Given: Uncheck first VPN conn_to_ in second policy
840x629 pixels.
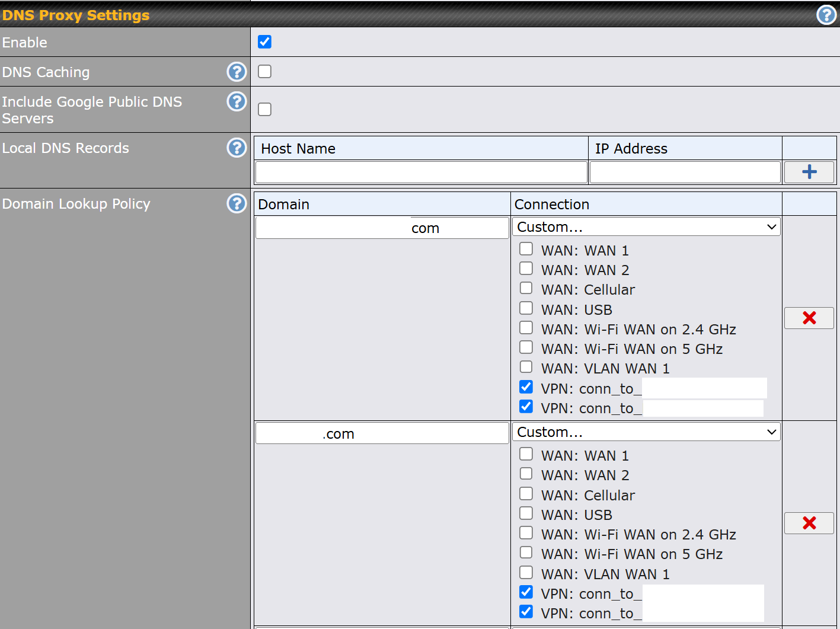Looking at the screenshot, I should point(526,592).
